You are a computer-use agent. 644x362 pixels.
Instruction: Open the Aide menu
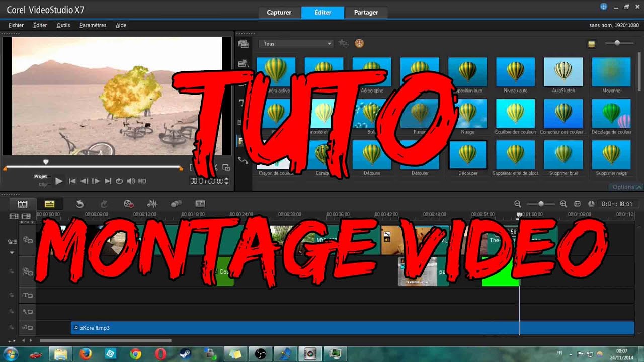click(x=121, y=25)
